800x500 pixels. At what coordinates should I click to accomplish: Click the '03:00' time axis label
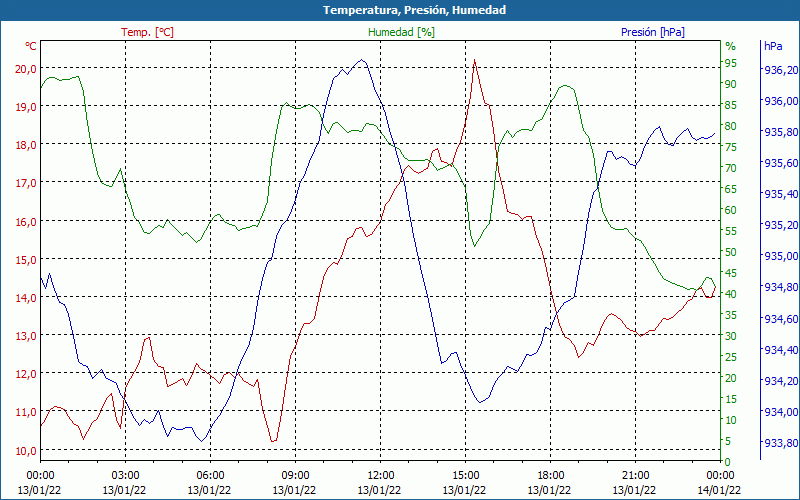126,475
